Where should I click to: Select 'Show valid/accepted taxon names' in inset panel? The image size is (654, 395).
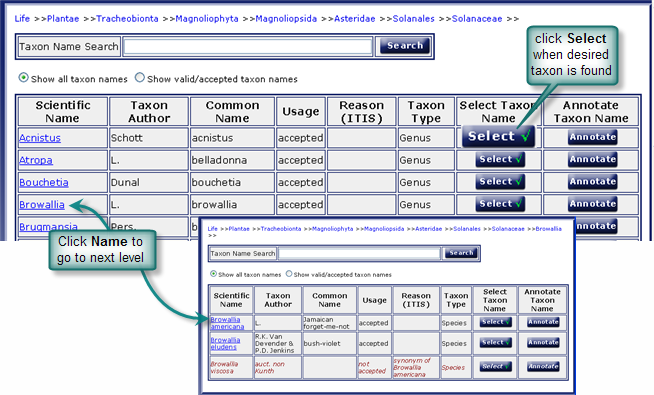[289, 274]
